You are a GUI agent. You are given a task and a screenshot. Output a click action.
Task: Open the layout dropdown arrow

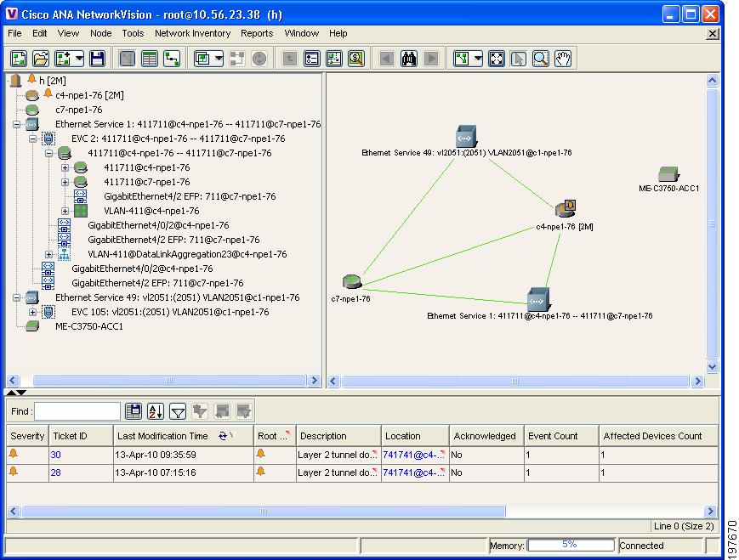pos(478,59)
